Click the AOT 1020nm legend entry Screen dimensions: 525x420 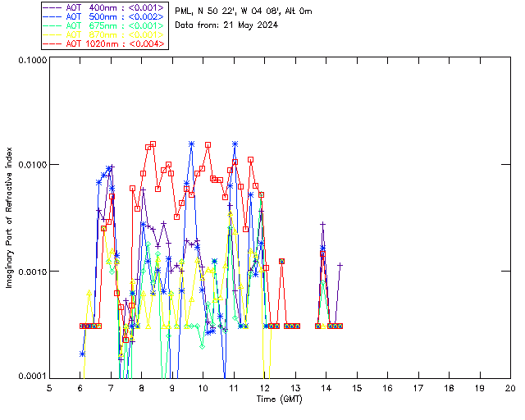[x=104, y=43]
